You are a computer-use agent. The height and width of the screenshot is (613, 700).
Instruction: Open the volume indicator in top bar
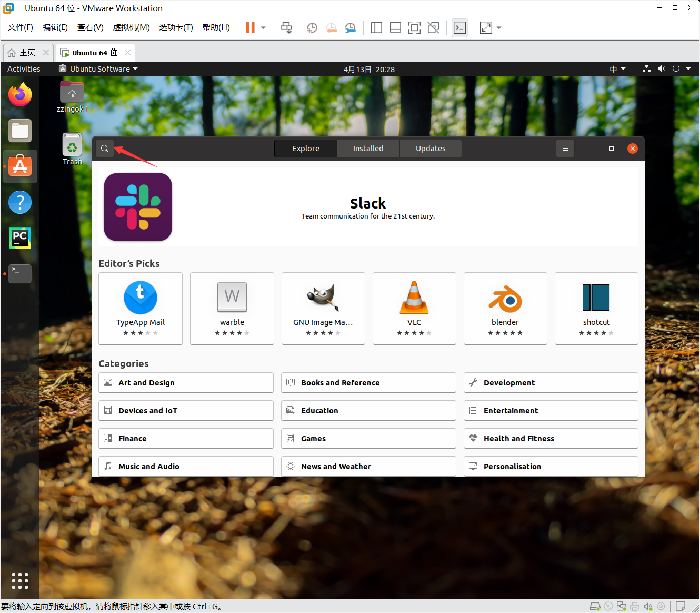pos(661,69)
